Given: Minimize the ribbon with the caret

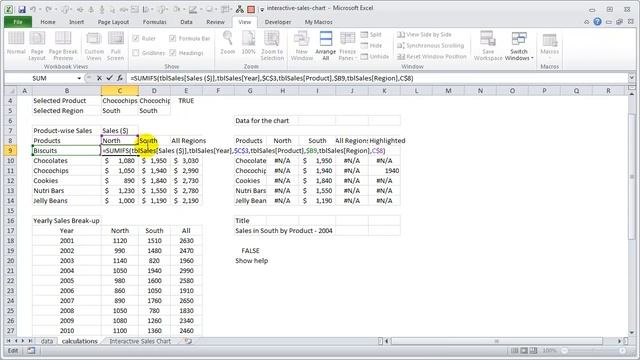Looking at the screenshot, I should click(587, 22).
